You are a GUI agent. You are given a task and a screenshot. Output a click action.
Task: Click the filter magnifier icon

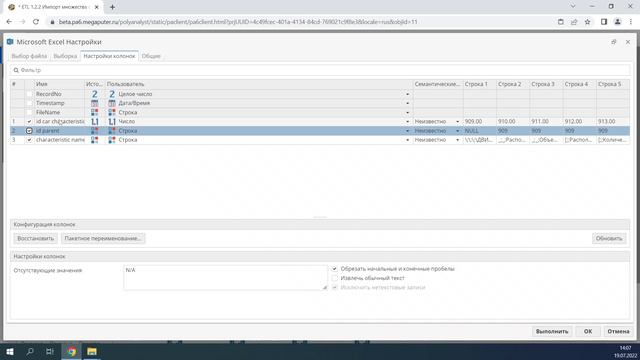coord(16,70)
